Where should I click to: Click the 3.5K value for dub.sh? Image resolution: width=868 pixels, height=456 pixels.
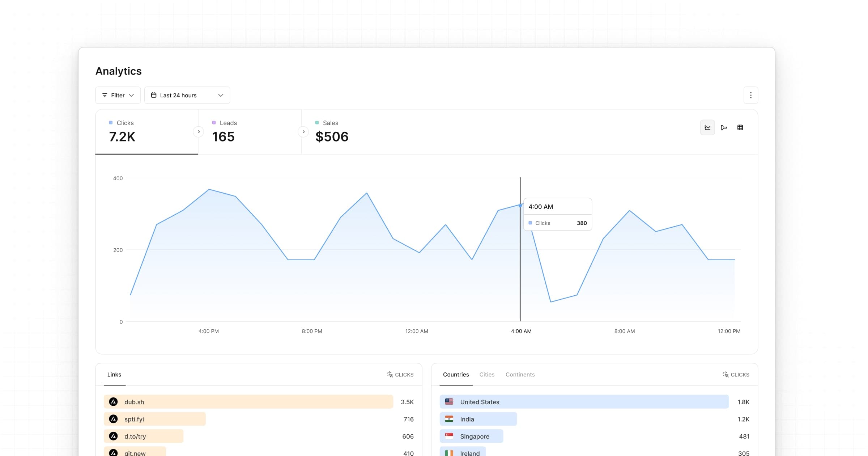[x=407, y=402]
